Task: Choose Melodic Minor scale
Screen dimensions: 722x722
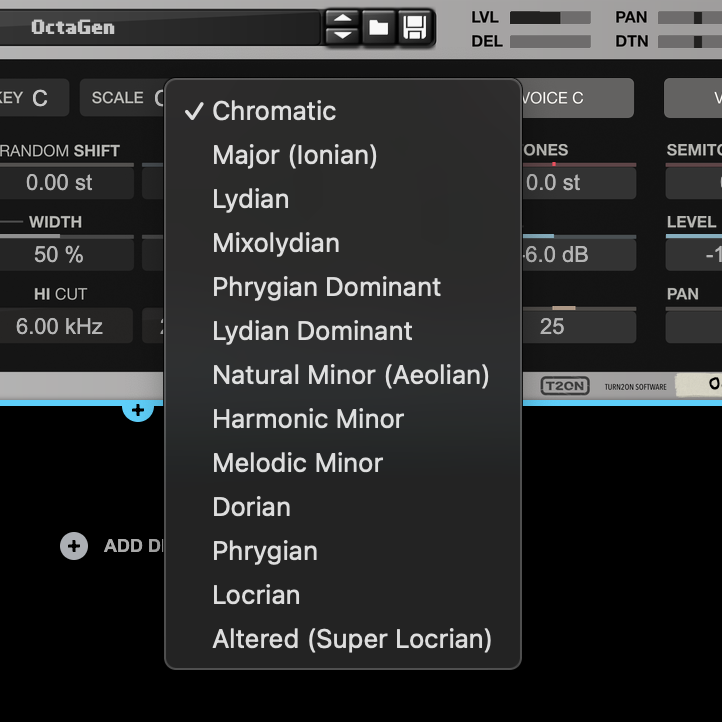Action: click(343, 463)
